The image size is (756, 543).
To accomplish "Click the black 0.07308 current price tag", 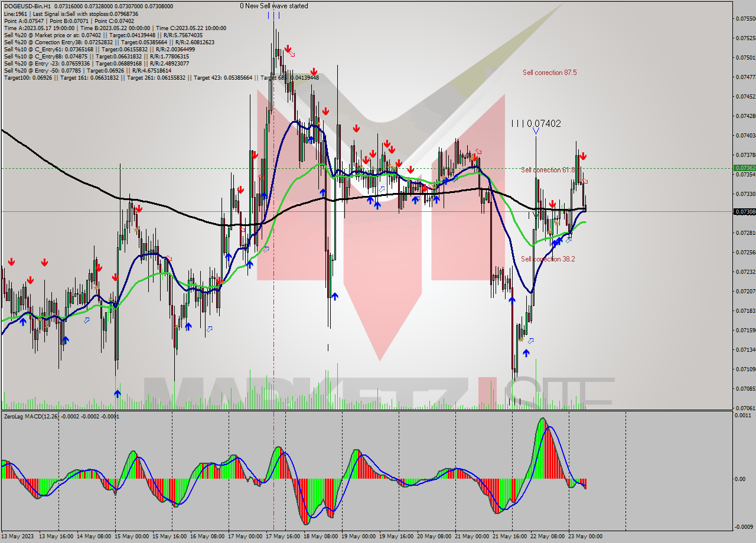I will [x=745, y=211].
